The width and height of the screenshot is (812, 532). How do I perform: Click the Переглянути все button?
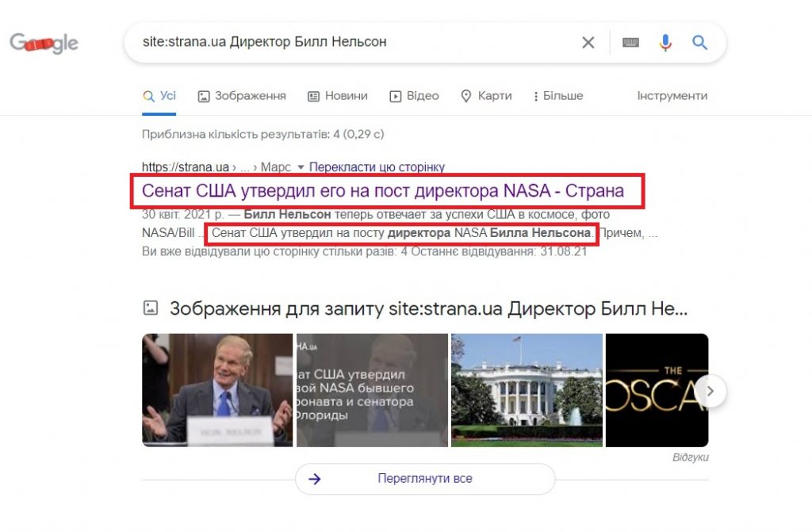[425, 479]
